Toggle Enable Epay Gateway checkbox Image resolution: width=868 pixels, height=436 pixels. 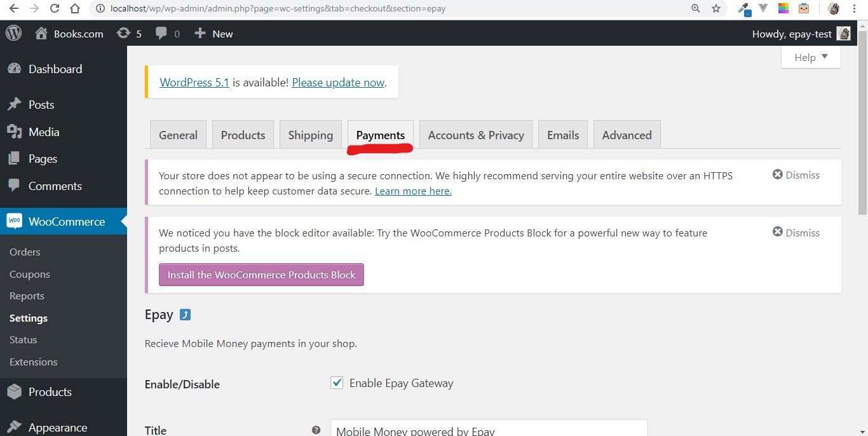click(337, 383)
